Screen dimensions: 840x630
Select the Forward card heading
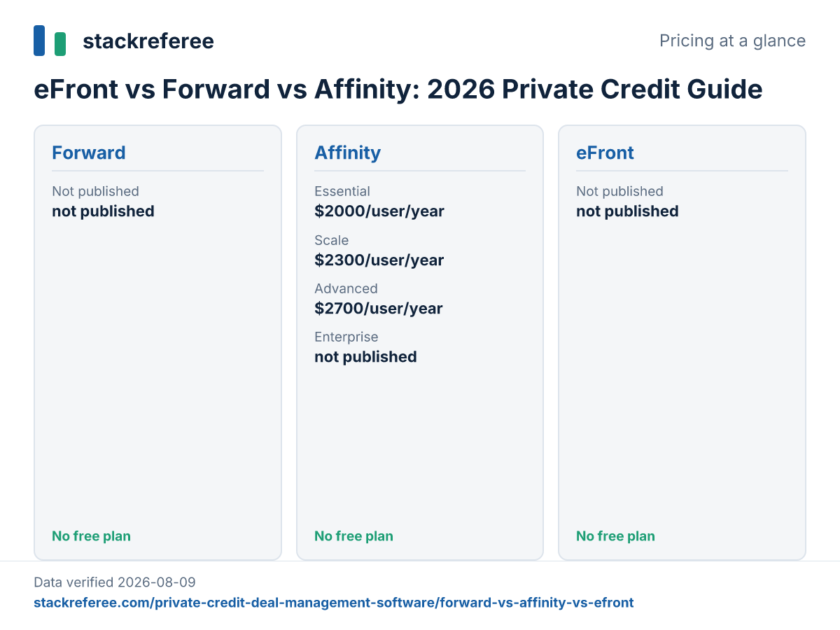pos(89,153)
